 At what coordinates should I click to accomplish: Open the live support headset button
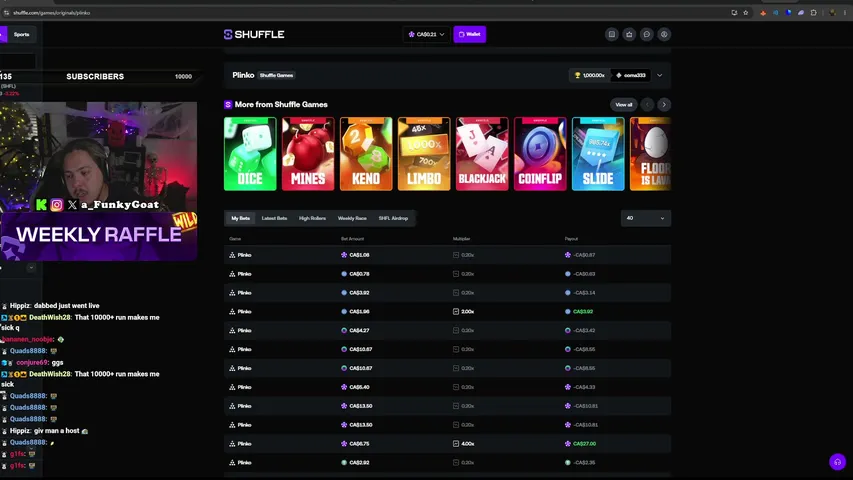[837, 462]
